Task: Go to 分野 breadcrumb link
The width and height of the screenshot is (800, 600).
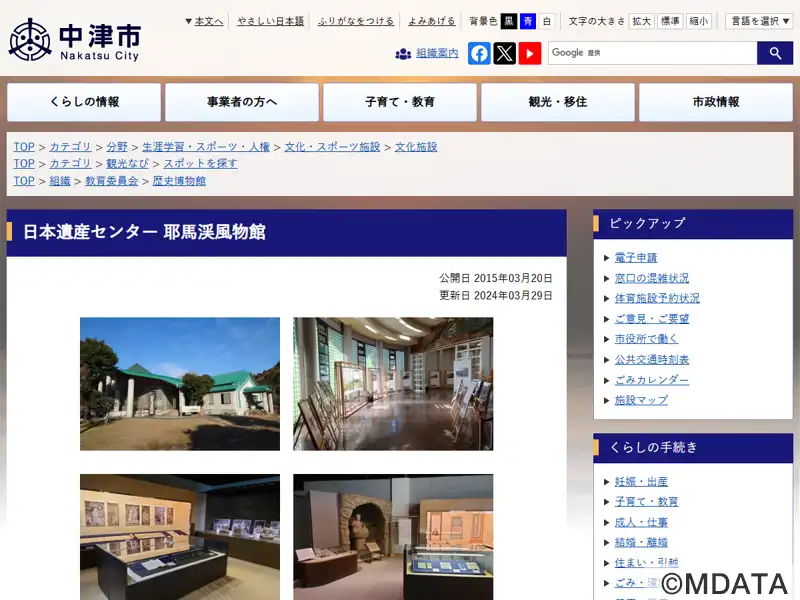Action: 117,147
